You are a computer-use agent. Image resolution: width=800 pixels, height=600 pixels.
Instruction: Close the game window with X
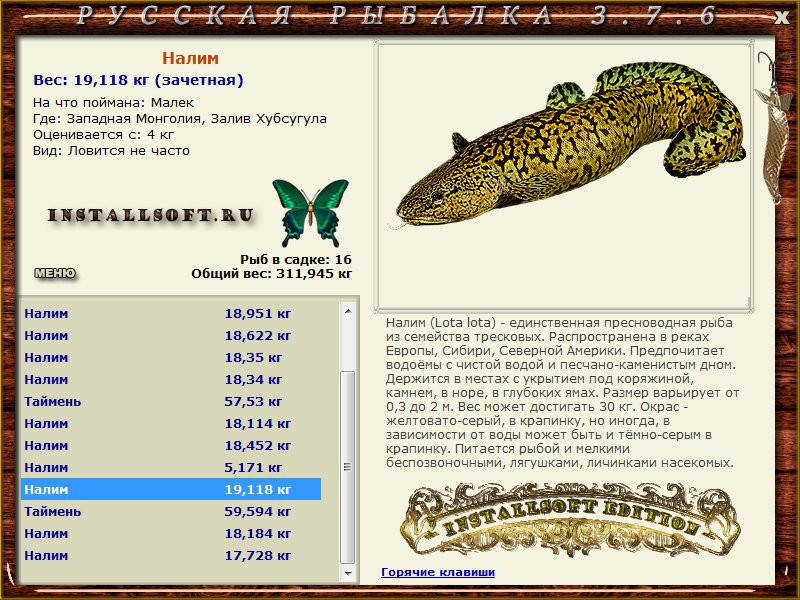point(781,17)
